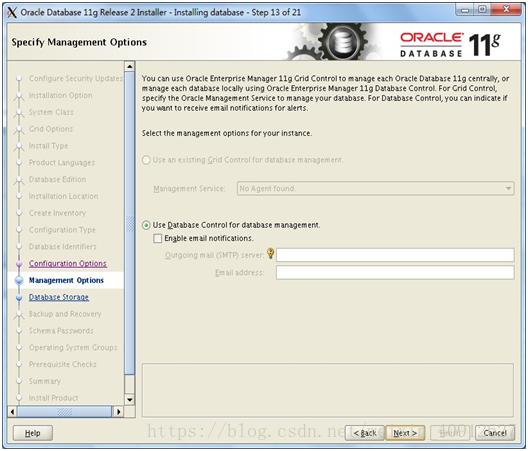
Task: Close the installer window
Action: pyautogui.click(x=506, y=10)
